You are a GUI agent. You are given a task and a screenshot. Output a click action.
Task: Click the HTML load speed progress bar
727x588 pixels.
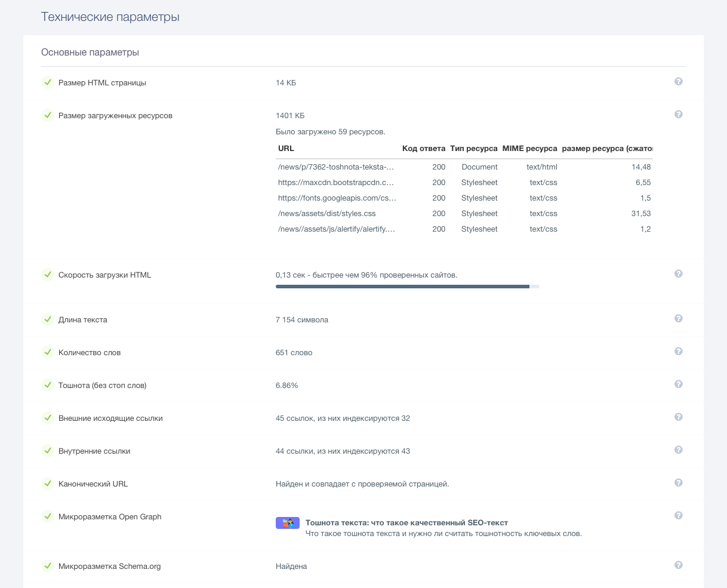tap(407, 287)
